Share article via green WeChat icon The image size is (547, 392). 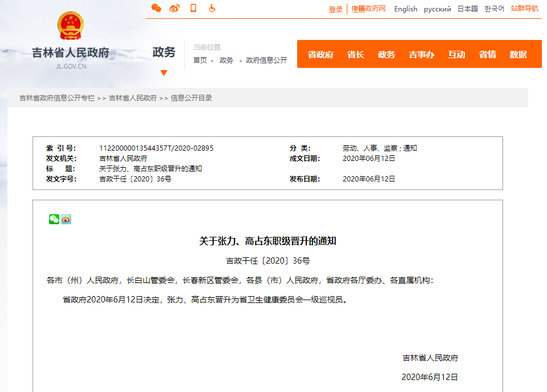pyautogui.click(x=54, y=219)
